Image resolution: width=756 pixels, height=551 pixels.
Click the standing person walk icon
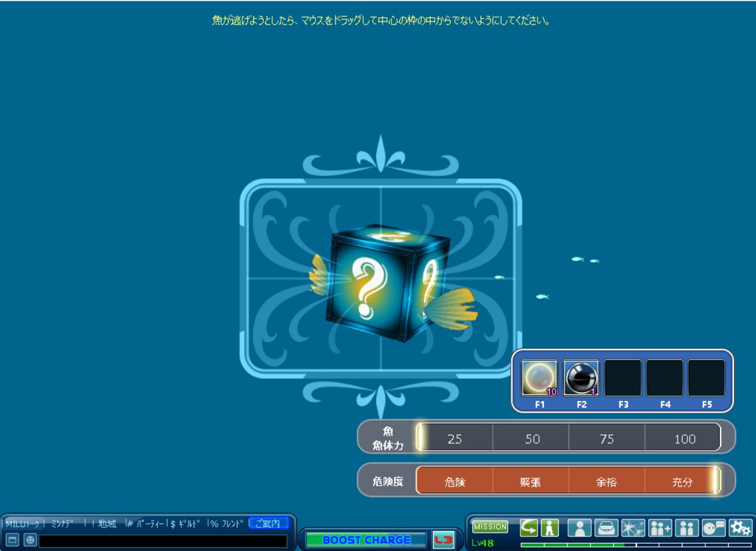coord(549,527)
